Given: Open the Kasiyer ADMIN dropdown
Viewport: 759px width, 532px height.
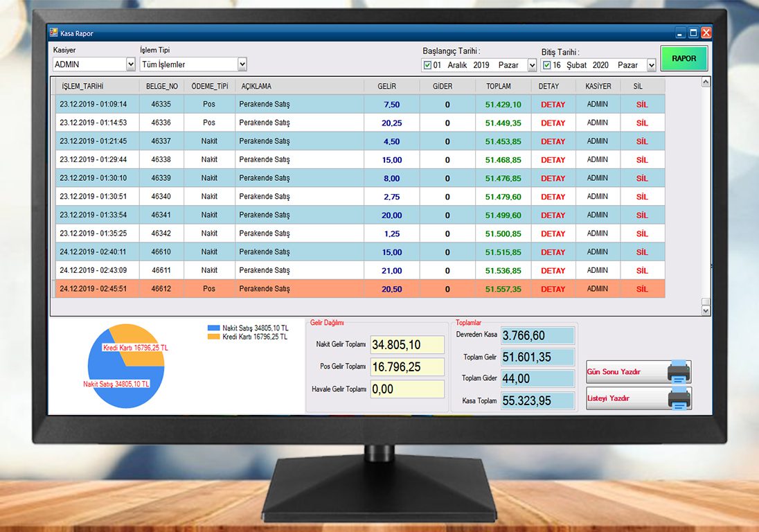Looking at the screenshot, I should 131,64.
